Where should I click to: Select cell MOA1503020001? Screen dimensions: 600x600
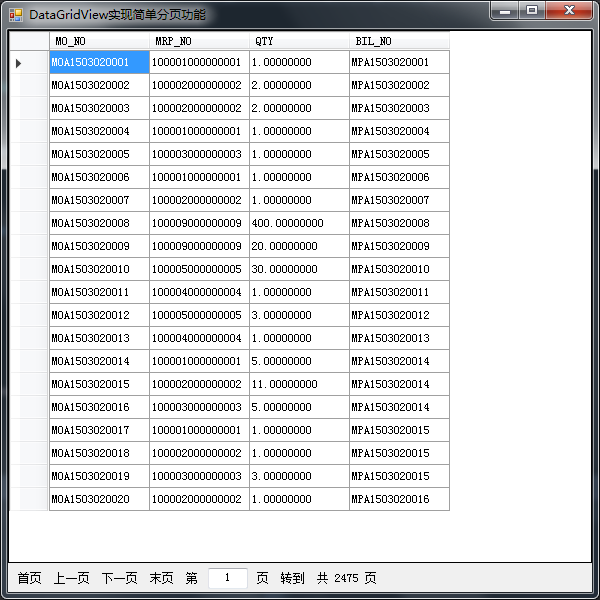tap(99, 62)
